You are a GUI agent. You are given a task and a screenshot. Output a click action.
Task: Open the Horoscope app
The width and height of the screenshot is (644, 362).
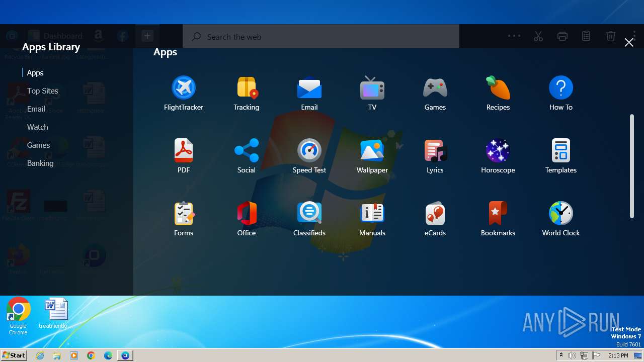click(498, 156)
